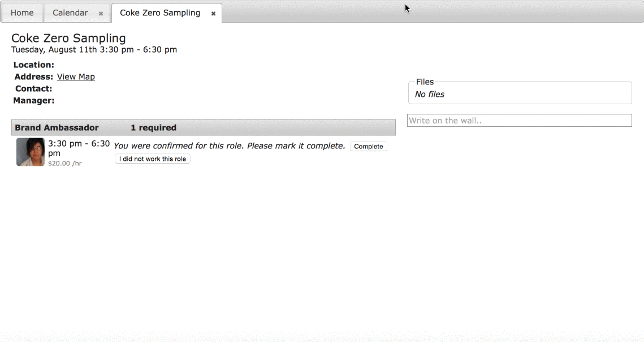Viewport: 644px width, 342px height.
Task: Click the Contact: label
Action: click(34, 88)
